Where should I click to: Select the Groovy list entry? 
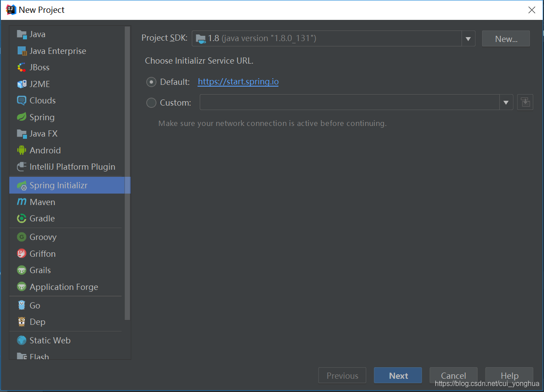(67, 237)
